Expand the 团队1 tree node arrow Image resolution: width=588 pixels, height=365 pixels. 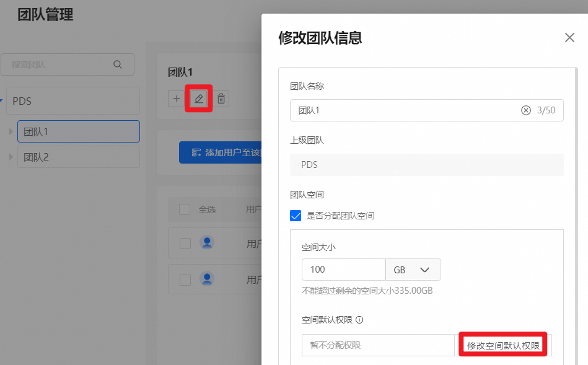[11, 131]
